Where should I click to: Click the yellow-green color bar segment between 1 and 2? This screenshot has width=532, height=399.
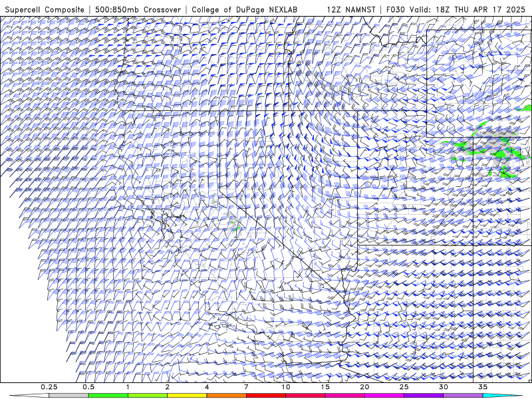(x=148, y=396)
